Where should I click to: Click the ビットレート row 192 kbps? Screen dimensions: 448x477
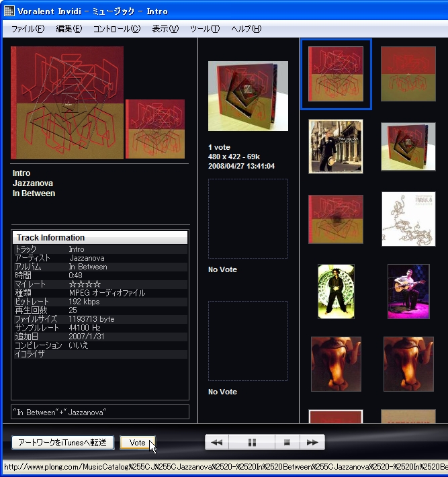click(100, 302)
